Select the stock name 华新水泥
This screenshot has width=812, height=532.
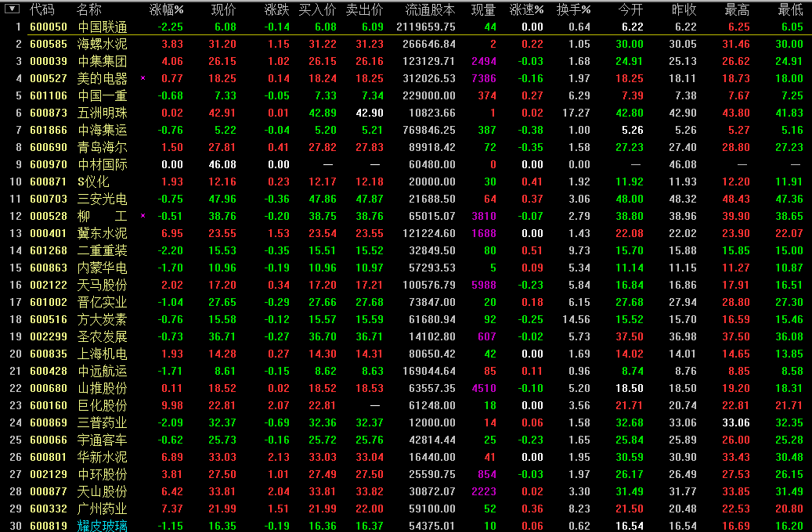coord(102,457)
